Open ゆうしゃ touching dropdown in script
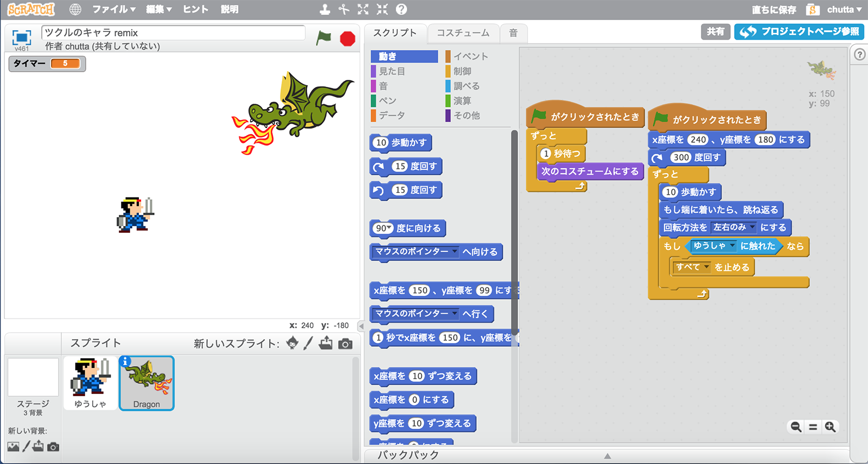 732,246
